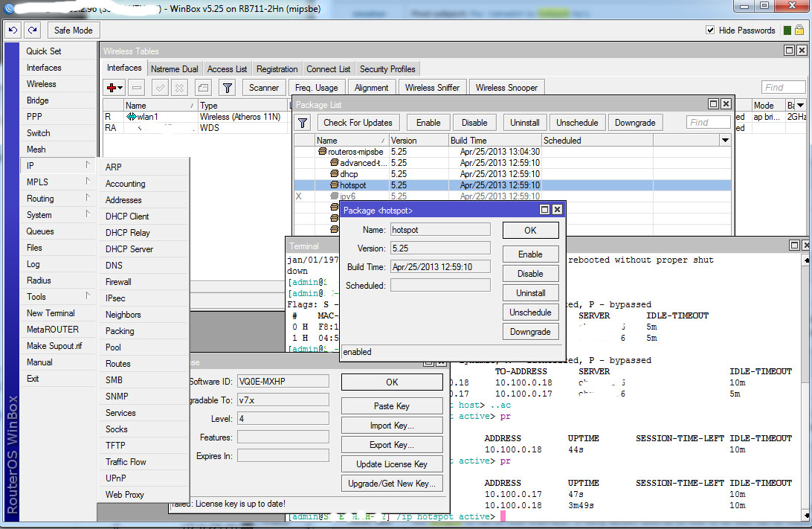Click the Filter funnel icon in Wireless Tables
812x529 pixels.
(227, 88)
